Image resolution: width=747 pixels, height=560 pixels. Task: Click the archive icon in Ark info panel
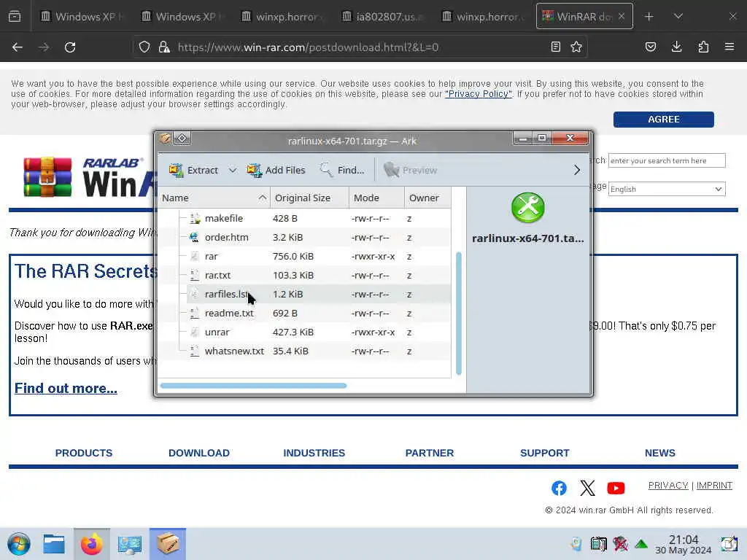pos(528,208)
